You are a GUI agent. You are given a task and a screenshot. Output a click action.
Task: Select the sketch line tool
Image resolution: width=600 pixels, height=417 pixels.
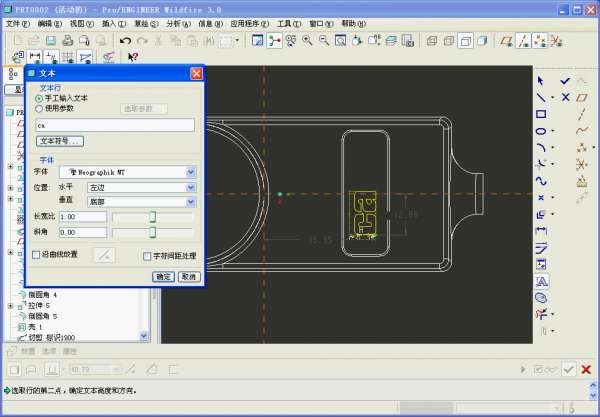pos(541,97)
